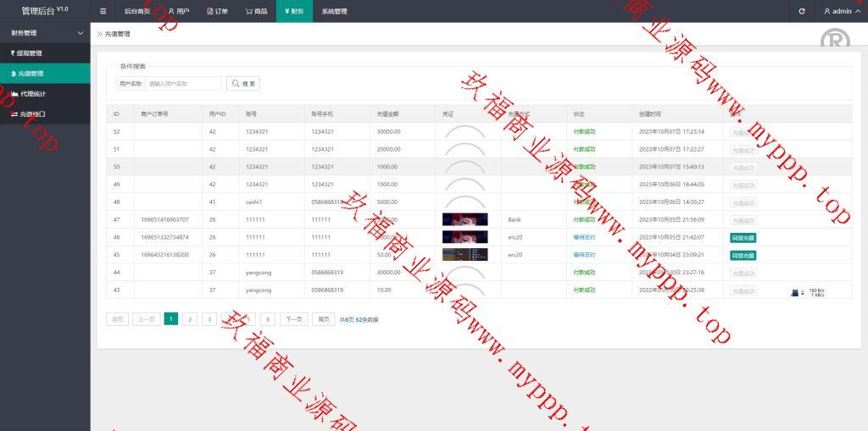Image resolution: width=868 pixels, height=431 pixels.
Task: Click the hamburger sidebar toggle icon
Action: 103,11
